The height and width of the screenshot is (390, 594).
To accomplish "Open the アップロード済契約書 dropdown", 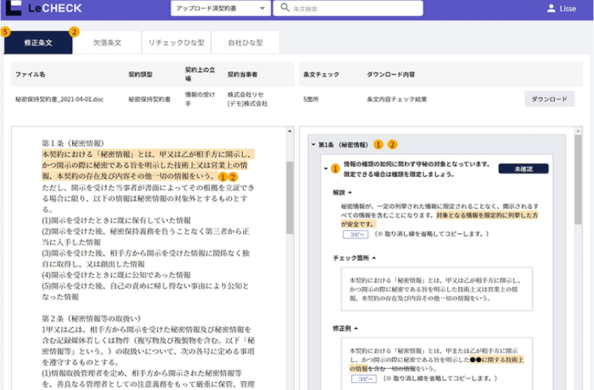I will (x=220, y=8).
